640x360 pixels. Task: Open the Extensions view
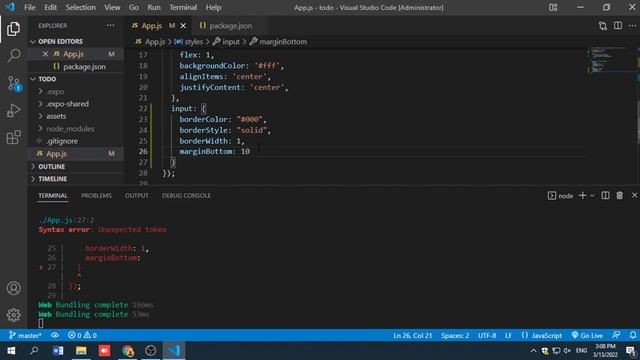tap(13, 137)
